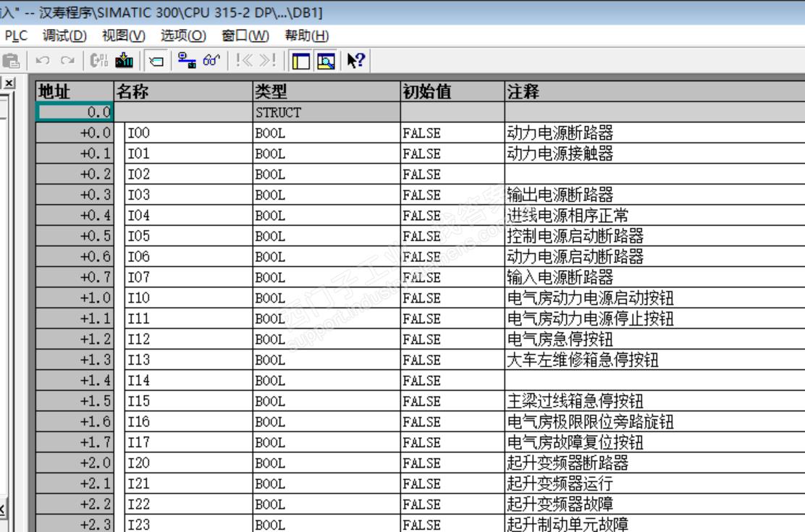Select the +0.7 address cell

point(75,276)
